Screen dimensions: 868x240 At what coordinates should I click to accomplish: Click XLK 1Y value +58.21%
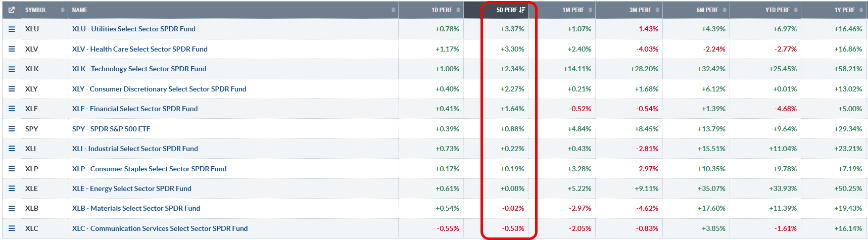pos(848,69)
